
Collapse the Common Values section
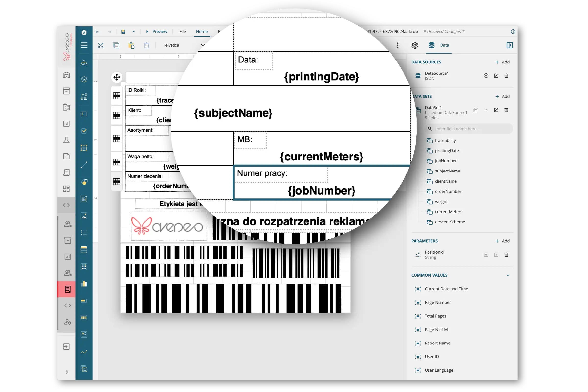tap(508, 275)
